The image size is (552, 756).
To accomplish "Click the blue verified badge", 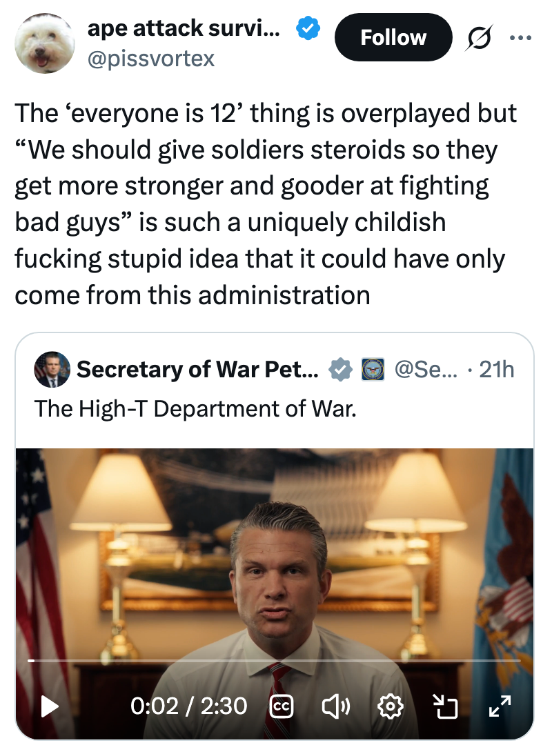I will coord(308,28).
